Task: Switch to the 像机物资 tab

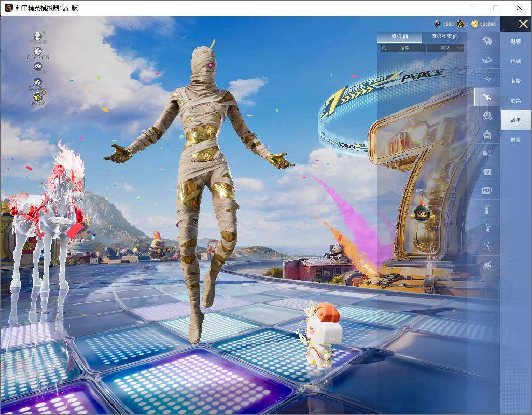Action: [444, 37]
